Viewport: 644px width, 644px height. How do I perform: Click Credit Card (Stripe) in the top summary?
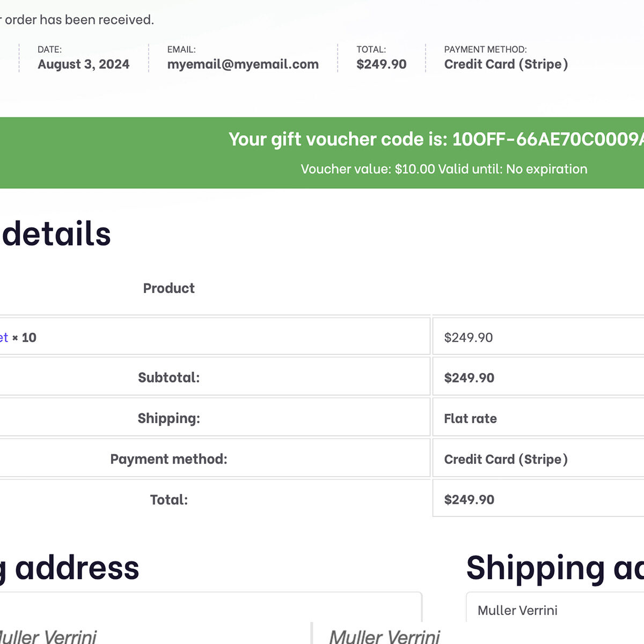point(506,64)
